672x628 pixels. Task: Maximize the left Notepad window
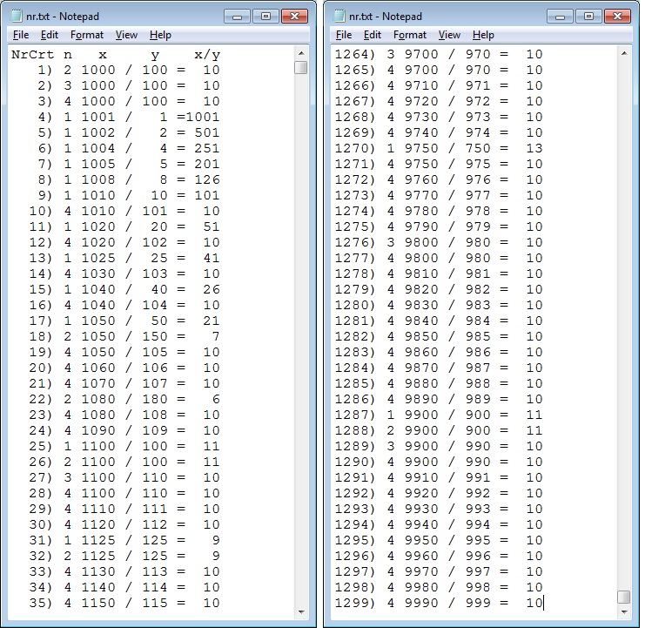[265, 17]
